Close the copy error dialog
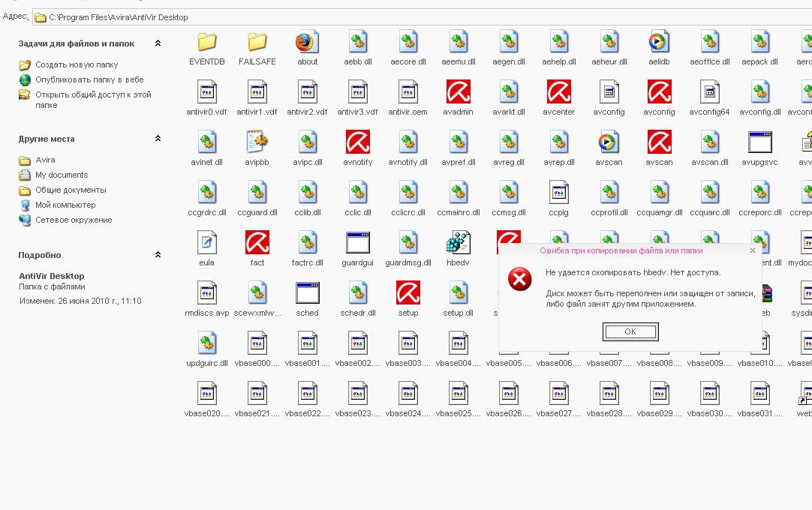The width and height of the screenshot is (812, 510). [x=753, y=250]
